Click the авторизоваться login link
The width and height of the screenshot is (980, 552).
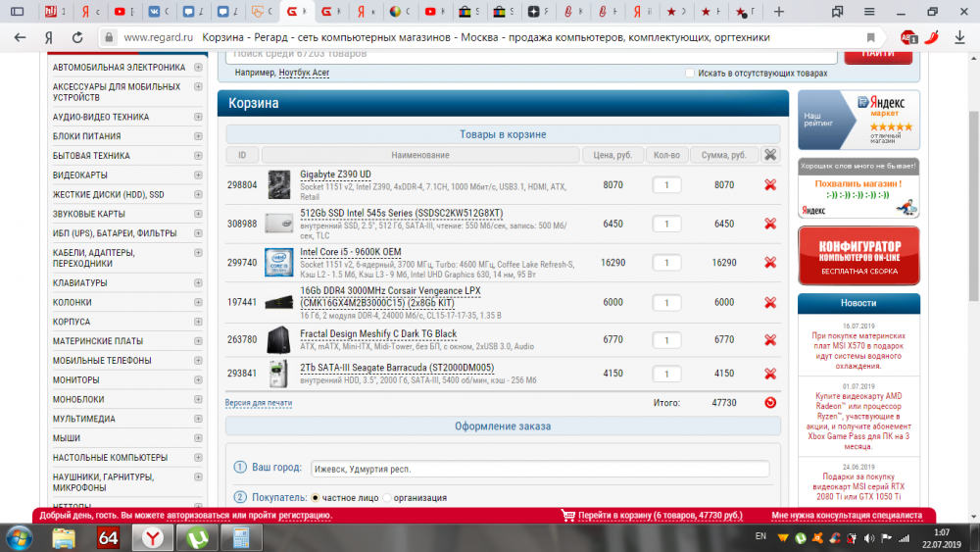198,516
